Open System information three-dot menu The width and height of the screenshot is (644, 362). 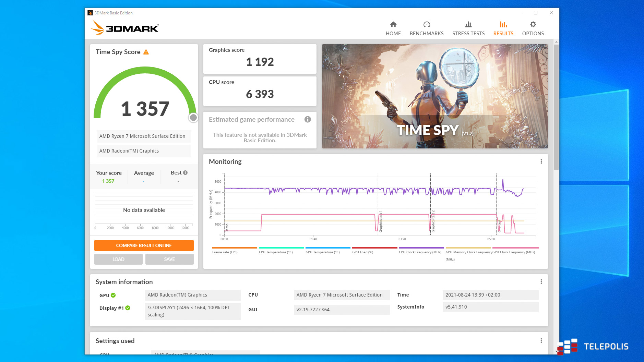[x=541, y=282]
